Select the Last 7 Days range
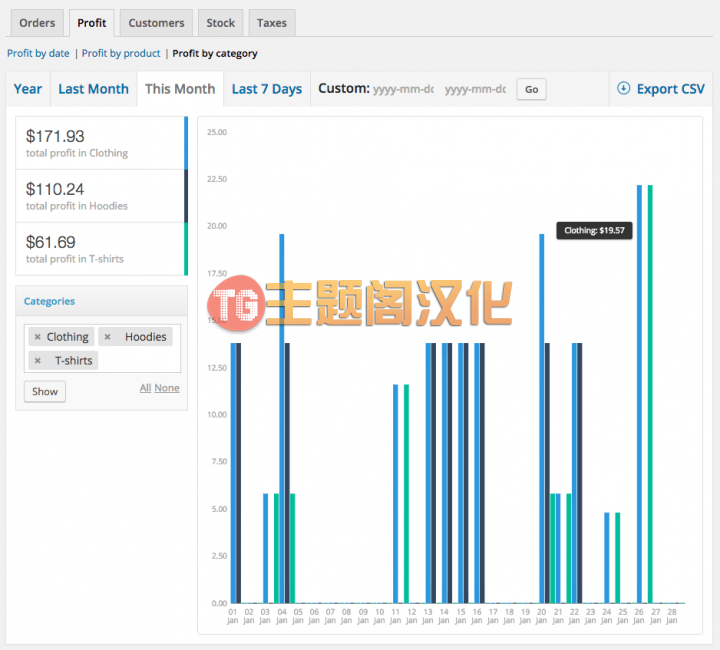720x650 pixels. point(267,89)
